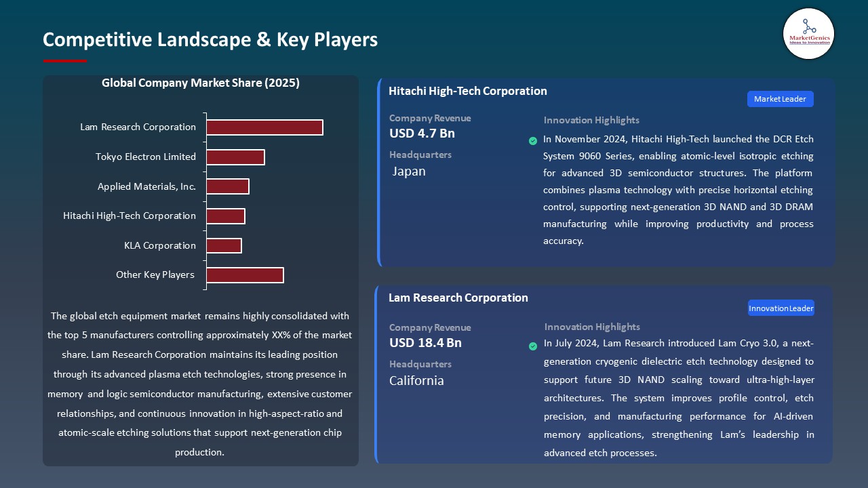This screenshot has height=488, width=868.
Task: Click the USD 4.7 Bn revenue value
Action: [422, 134]
